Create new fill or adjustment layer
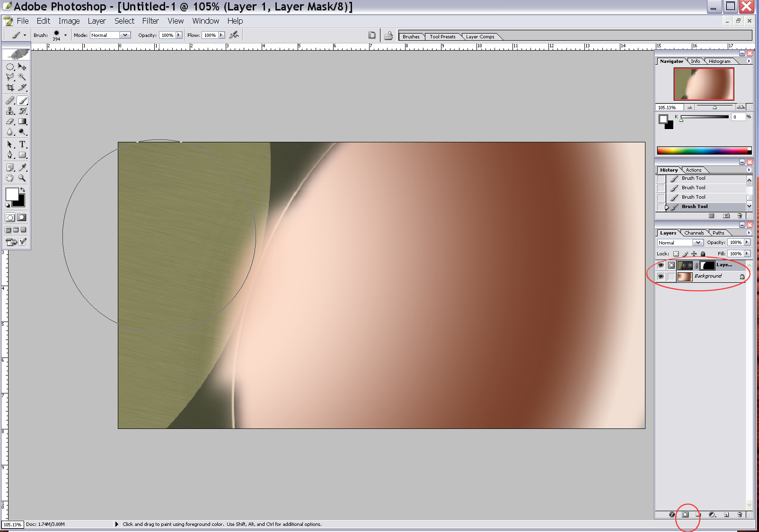Viewport: 759px width, 532px height. tap(712, 515)
